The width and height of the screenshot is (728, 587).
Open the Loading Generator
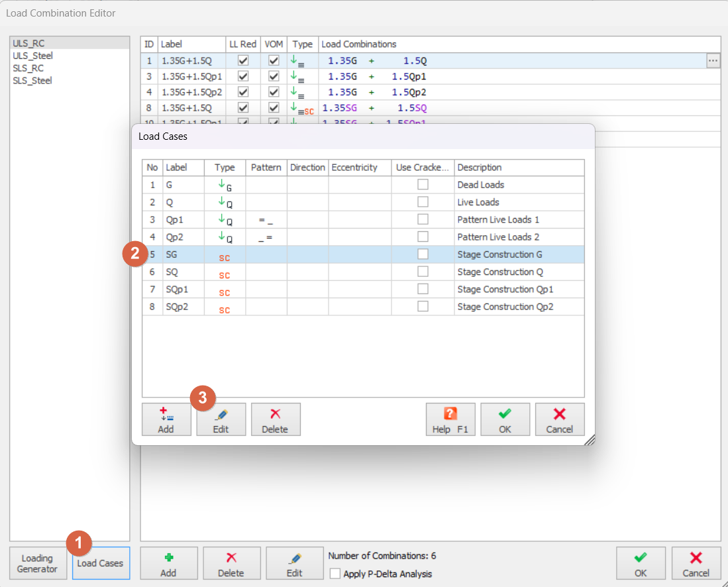click(x=38, y=564)
